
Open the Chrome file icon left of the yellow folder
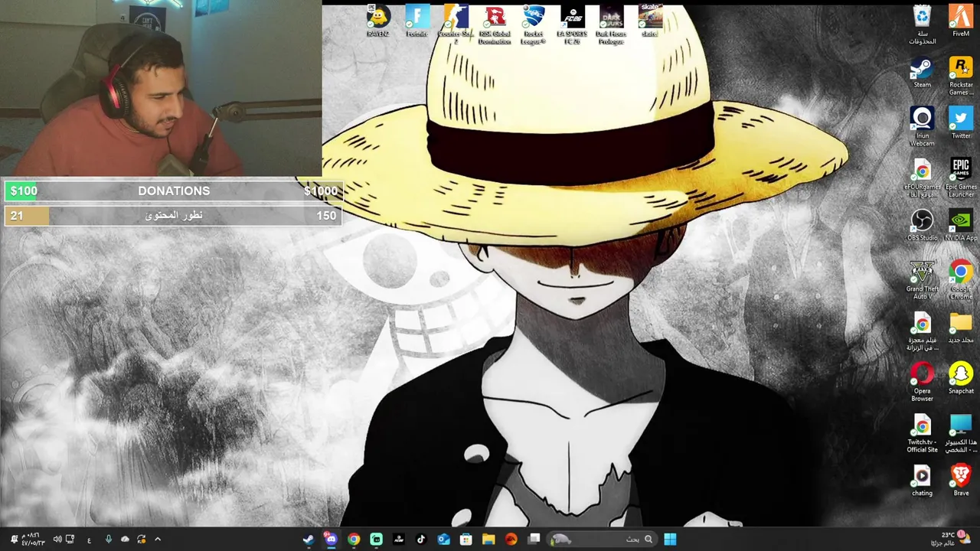tap(922, 331)
